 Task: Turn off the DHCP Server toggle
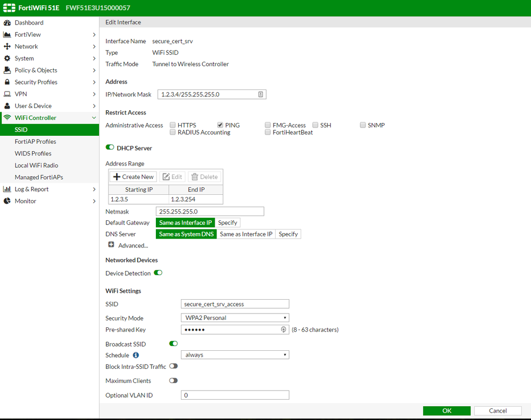coord(110,147)
